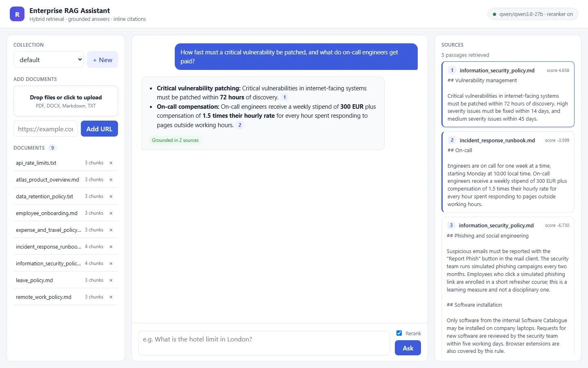Remove employee_onboarding.md document
The width and height of the screenshot is (588, 368).
[111, 213]
